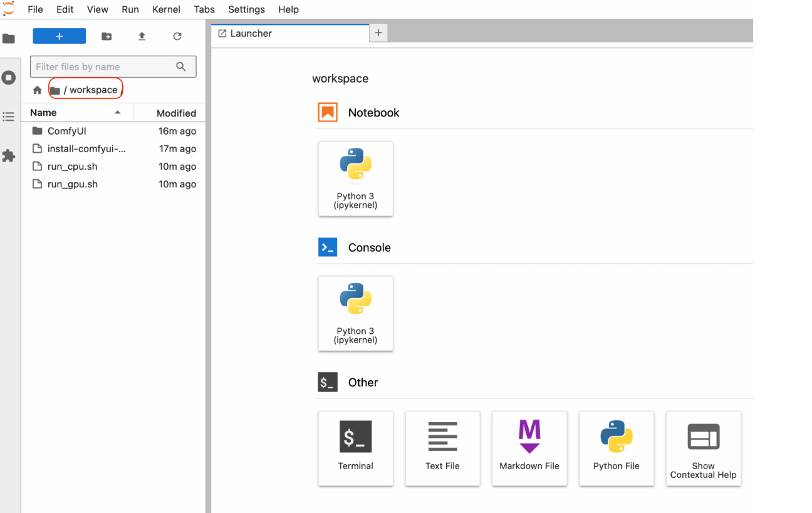Open the Kernel menu
The image size is (812, 513).
tap(166, 9)
